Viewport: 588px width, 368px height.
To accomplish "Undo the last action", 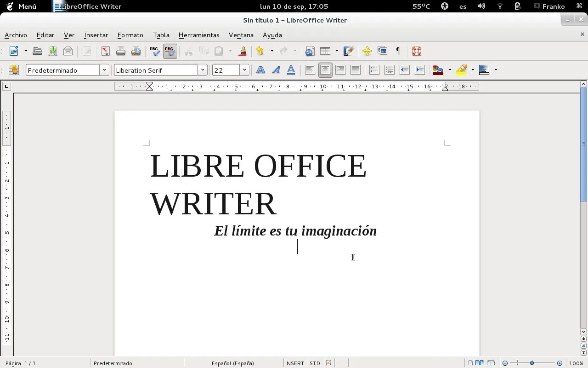I will coord(260,51).
